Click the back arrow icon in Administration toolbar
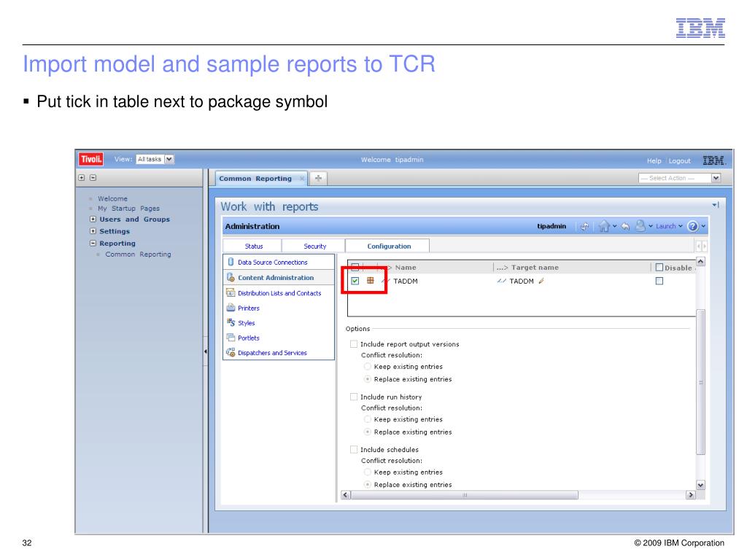The image size is (747, 560). coord(625,227)
